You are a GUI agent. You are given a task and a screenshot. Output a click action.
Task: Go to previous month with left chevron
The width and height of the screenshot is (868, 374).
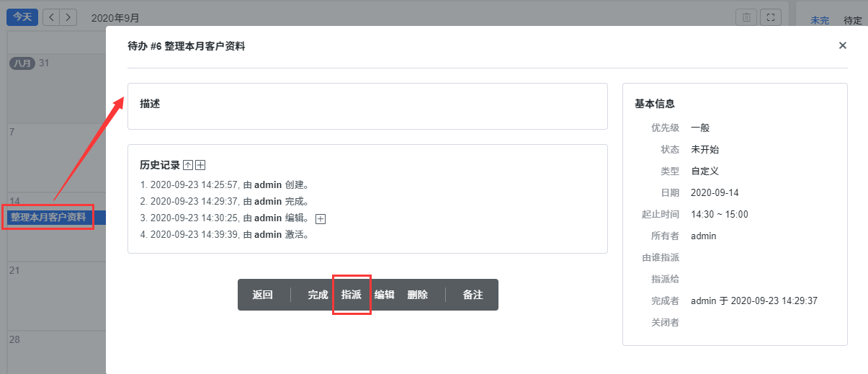(x=51, y=17)
